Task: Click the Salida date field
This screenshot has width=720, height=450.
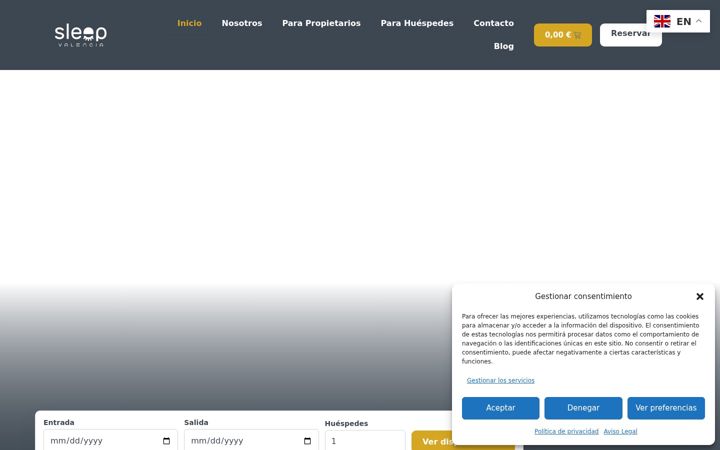Action: coord(251,440)
